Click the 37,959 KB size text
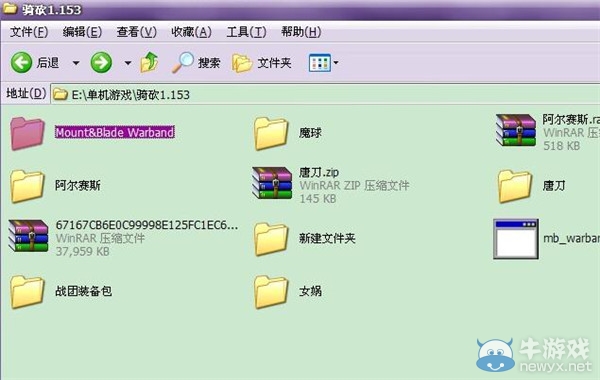 coord(82,251)
